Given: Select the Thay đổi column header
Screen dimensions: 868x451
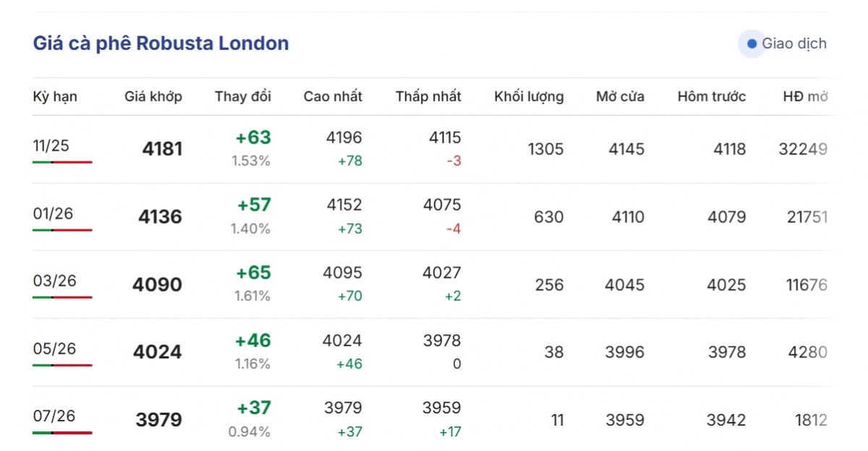Looking at the screenshot, I should tap(243, 96).
